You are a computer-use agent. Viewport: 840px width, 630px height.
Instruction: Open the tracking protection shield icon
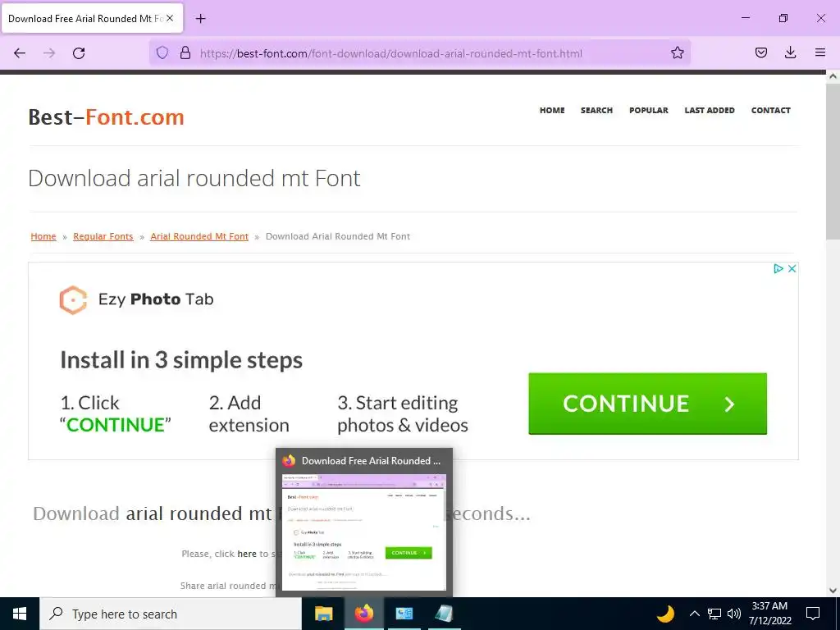162,52
